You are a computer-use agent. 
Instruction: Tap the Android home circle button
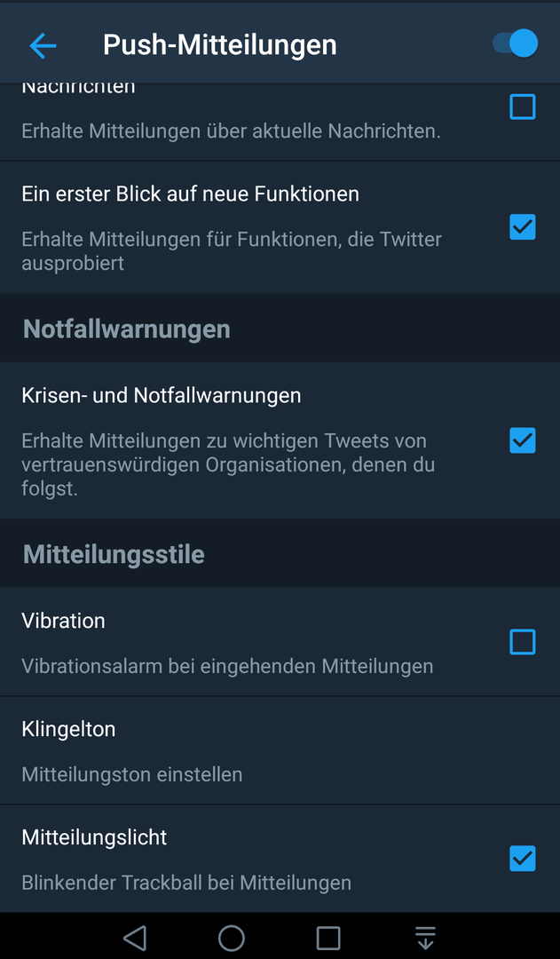(x=232, y=937)
